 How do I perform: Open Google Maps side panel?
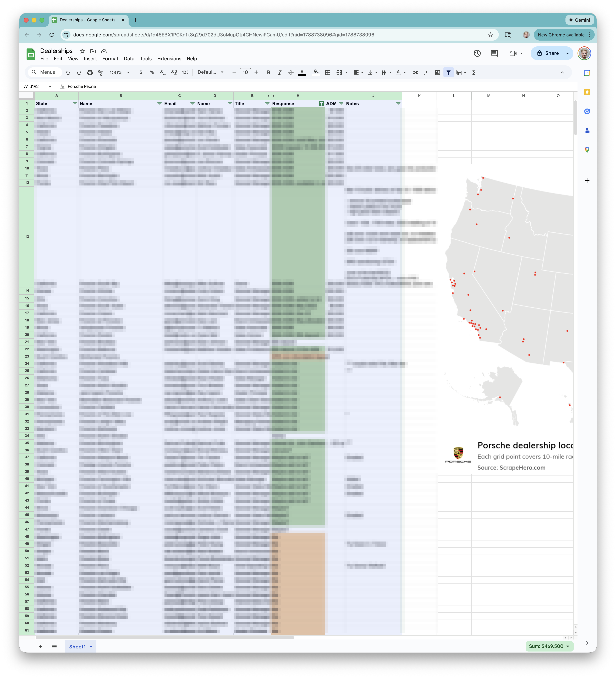[x=587, y=150]
